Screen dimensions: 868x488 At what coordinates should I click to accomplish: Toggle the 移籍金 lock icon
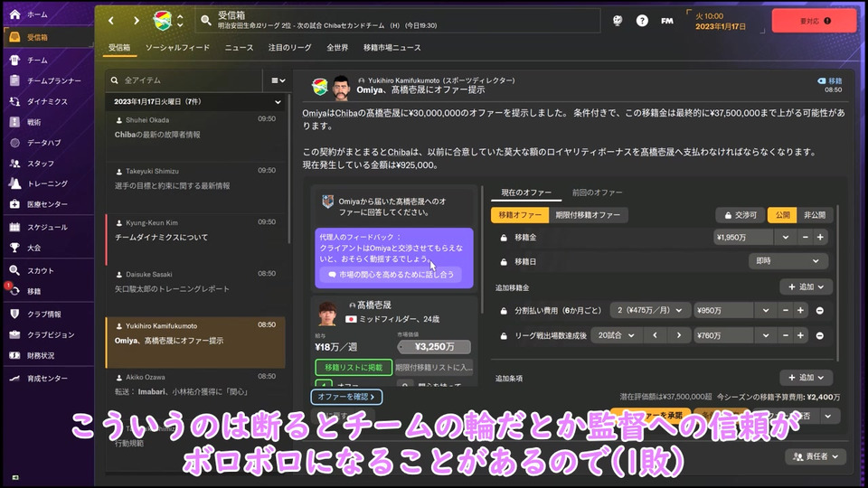(x=504, y=238)
